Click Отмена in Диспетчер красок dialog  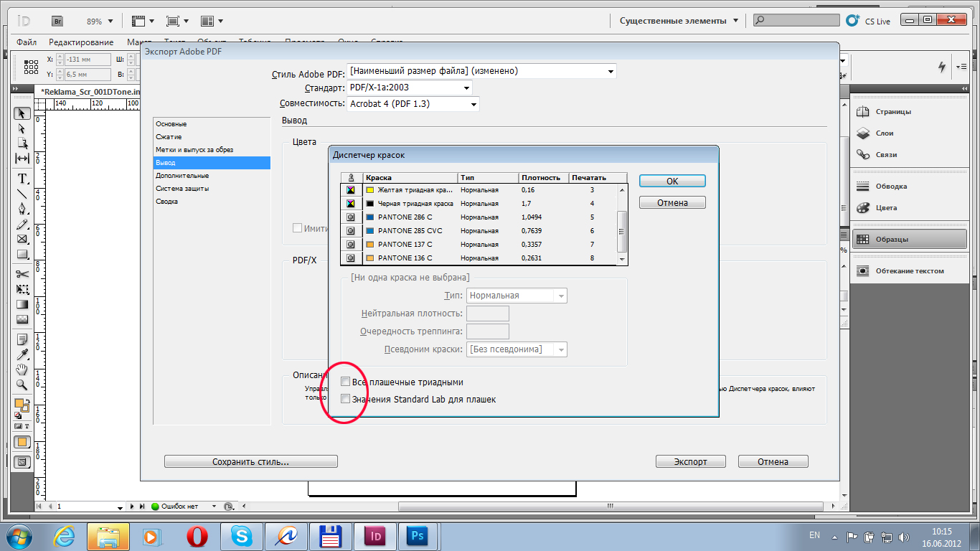[x=672, y=203]
